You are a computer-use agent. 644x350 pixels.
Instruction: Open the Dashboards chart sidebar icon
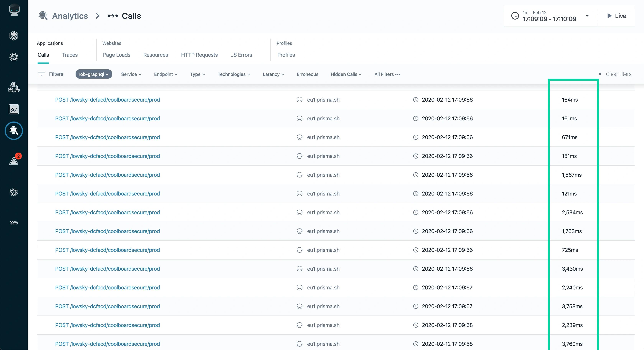coord(14,109)
